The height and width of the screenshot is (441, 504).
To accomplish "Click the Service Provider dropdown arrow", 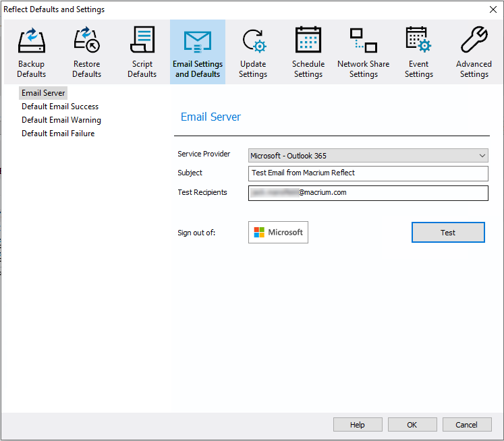I will point(482,156).
